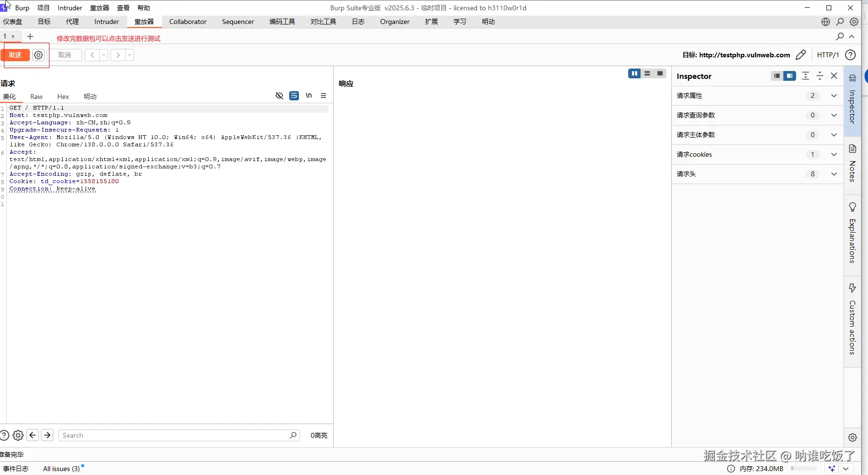This screenshot has height=475, width=868.
Task: Toggle the \n show-newlines button
Action: tap(309, 95)
